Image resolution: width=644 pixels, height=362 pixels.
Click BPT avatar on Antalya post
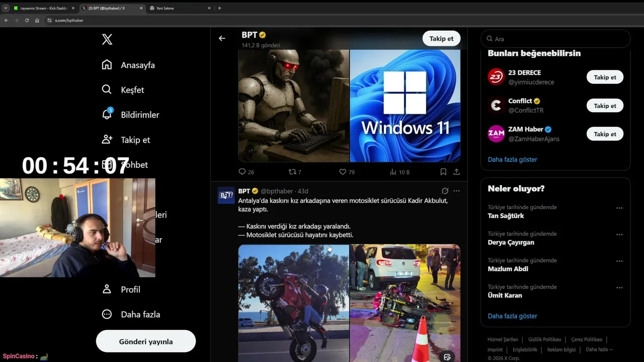(x=226, y=195)
